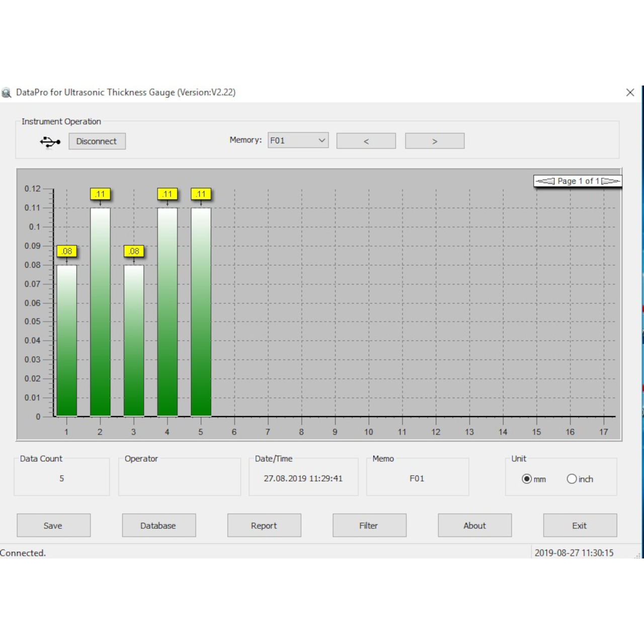The width and height of the screenshot is (644, 644).
Task: Click the DataPro application icon in title bar
Action: coord(7,93)
